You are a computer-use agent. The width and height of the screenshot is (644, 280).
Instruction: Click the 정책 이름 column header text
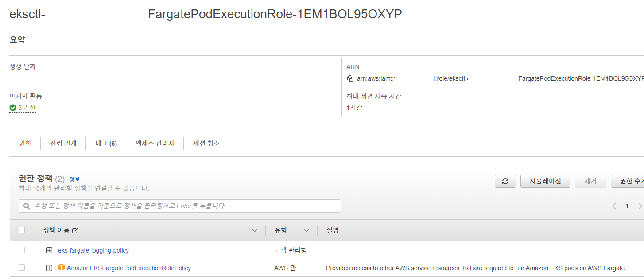pyautogui.click(x=56, y=230)
